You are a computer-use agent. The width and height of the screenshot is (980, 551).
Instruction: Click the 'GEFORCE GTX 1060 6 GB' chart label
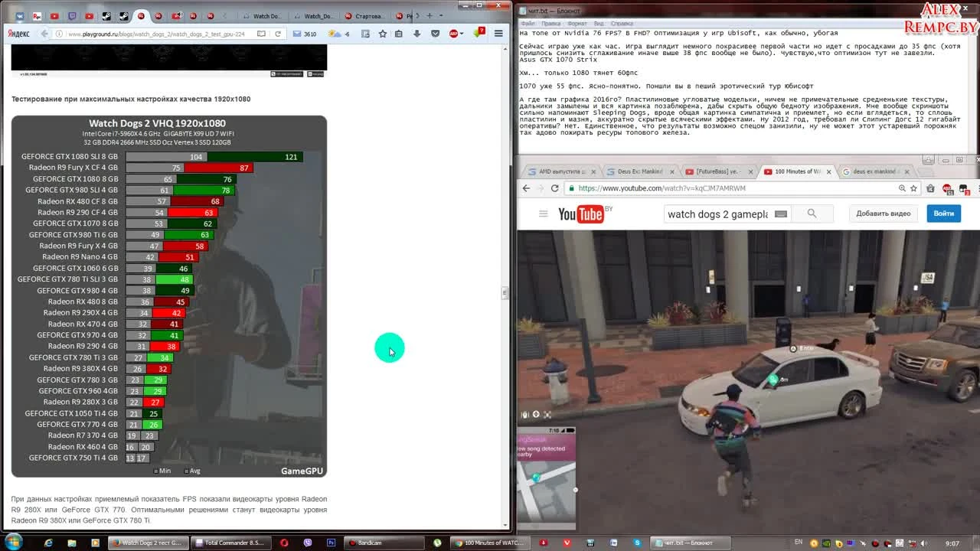tap(76, 269)
